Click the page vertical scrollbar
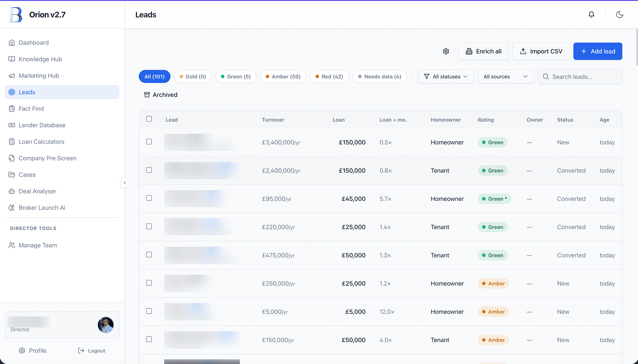 [x=636, y=47]
